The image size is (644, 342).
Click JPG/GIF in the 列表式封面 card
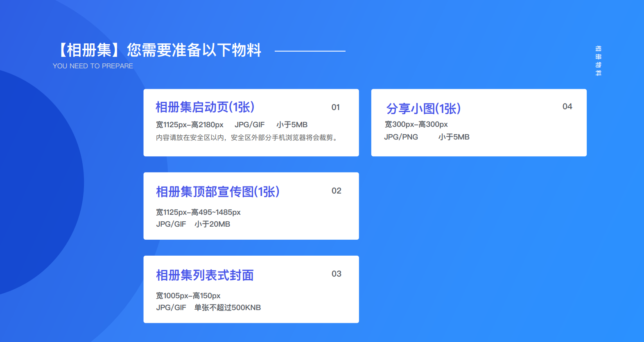pyautogui.click(x=171, y=308)
